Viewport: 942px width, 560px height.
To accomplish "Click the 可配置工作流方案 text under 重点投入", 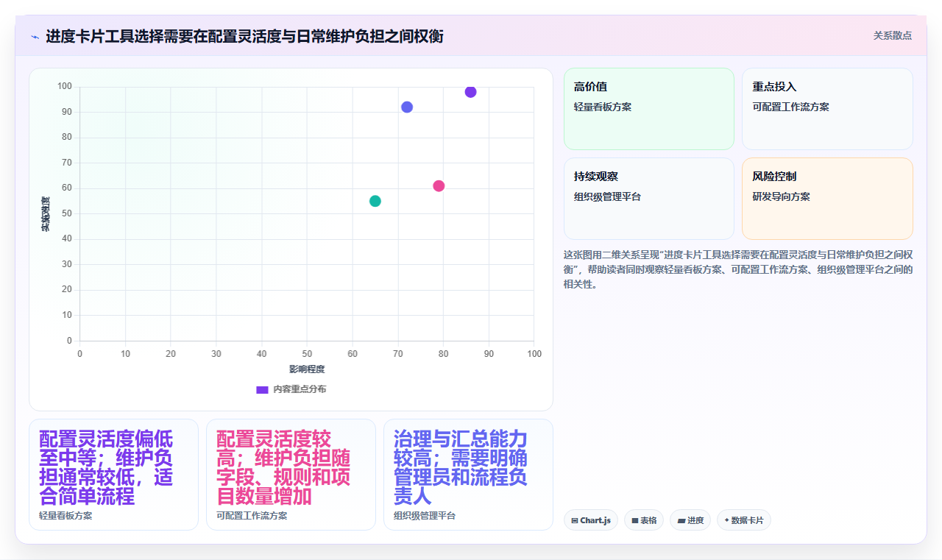I will coord(790,107).
